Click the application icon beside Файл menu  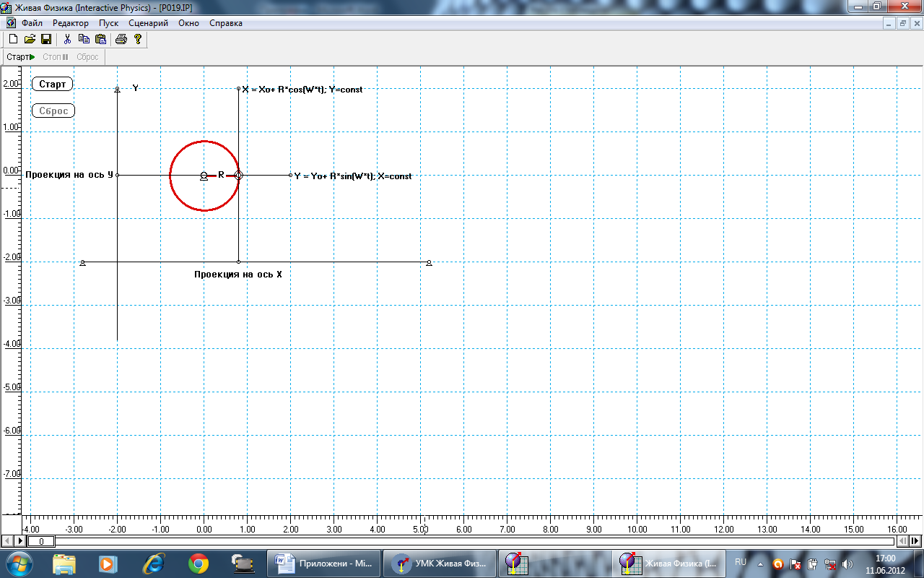pos(11,23)
